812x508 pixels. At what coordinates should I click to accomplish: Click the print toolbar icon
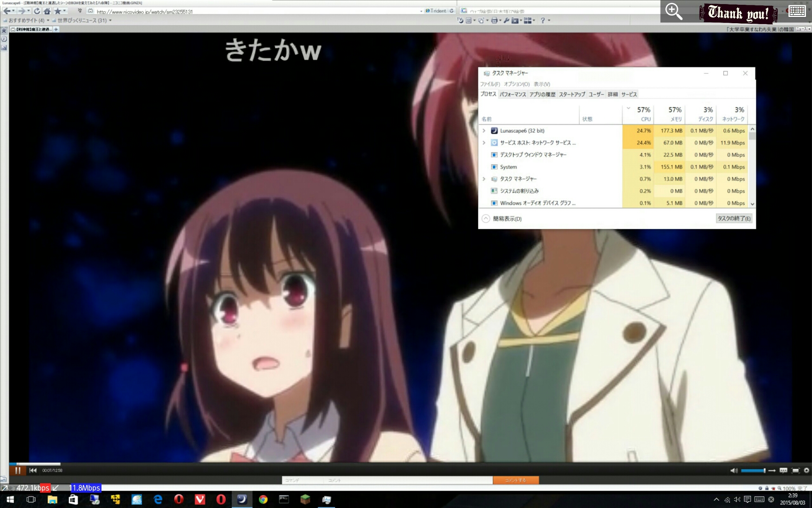494,20
